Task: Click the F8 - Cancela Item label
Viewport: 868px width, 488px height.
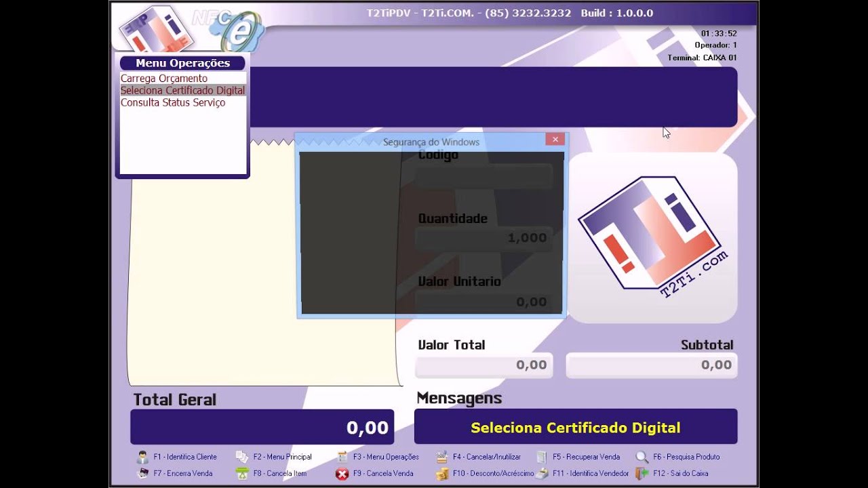Action: click(x=280, y=473)
